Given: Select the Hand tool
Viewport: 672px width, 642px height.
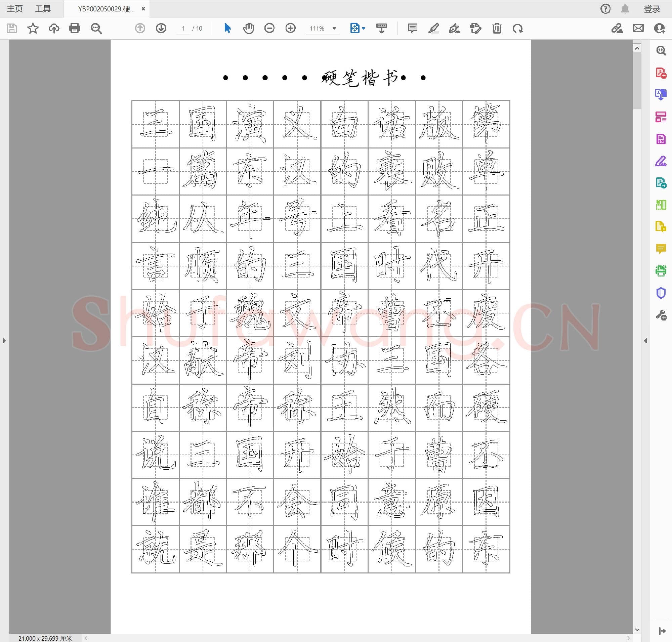Looking at the screenshot, I should [249, 29].
